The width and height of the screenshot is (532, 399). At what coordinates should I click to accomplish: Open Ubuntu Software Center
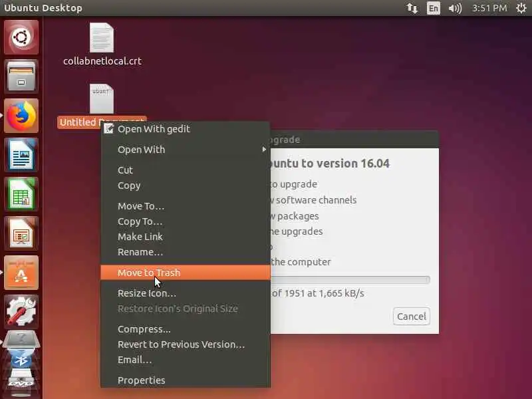(x=21, y=273)
